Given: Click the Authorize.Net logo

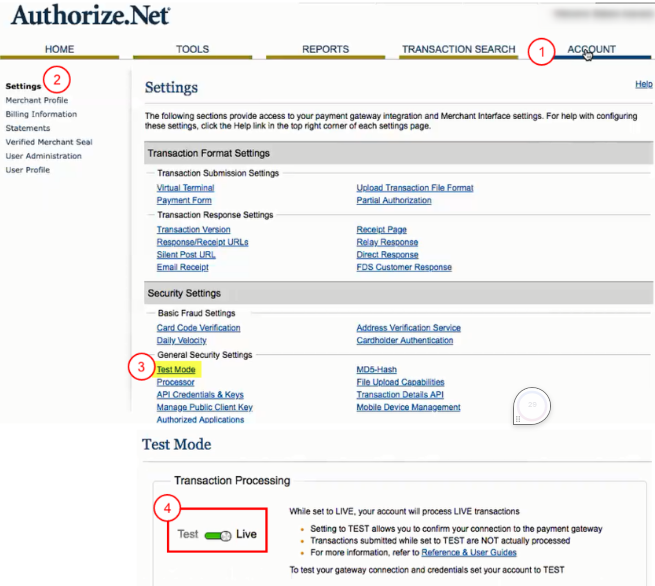Looking at the screenshot, I should click(90, 15).
